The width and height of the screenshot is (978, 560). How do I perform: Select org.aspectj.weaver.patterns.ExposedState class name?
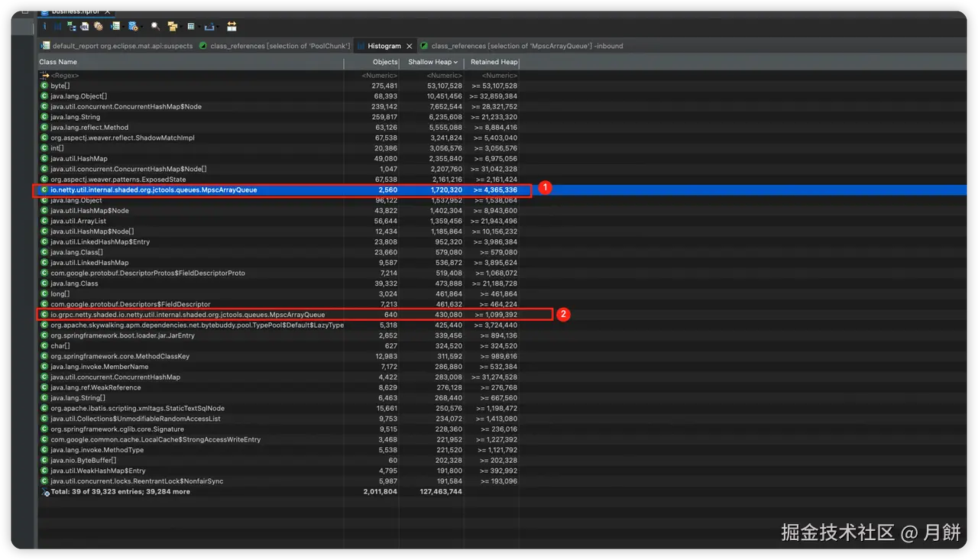click(x=118, y=180)
